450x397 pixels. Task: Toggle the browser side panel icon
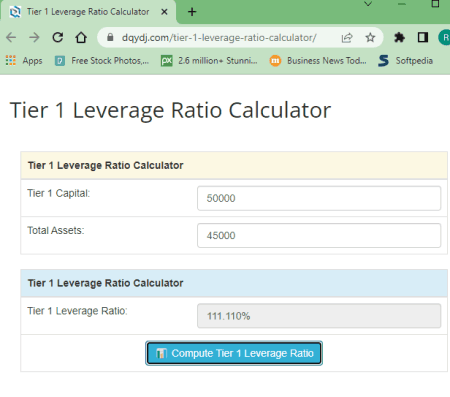coord(423,37)
